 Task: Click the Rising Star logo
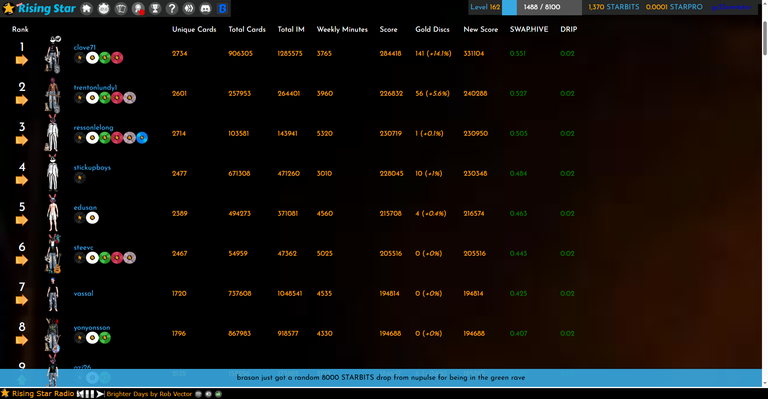pos(39,8)
